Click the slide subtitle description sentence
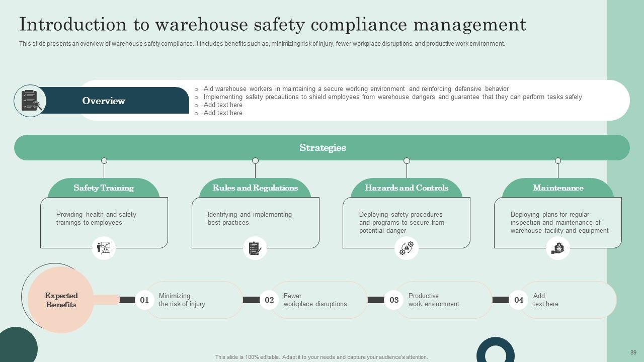This screenshot has height=362, width=644. [x=262, y=44]
